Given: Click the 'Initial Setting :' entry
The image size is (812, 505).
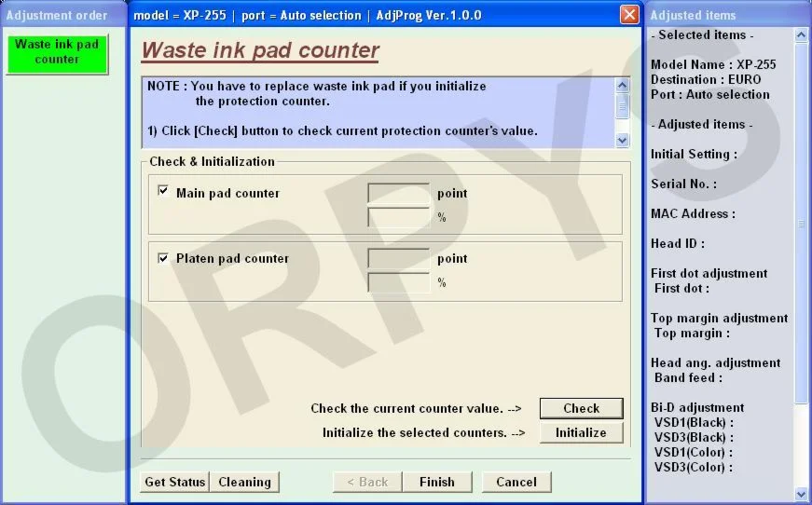Looking at the screenshot, I should coord(694,154).
